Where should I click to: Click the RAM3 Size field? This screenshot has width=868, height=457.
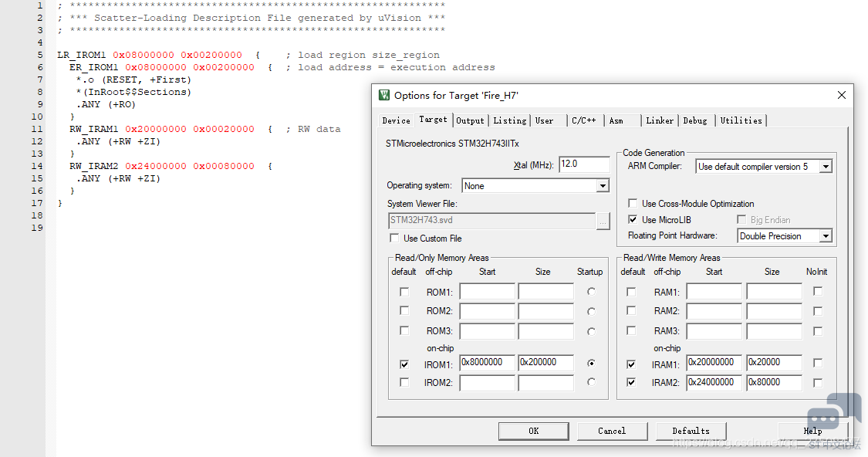tap(774, 331)
